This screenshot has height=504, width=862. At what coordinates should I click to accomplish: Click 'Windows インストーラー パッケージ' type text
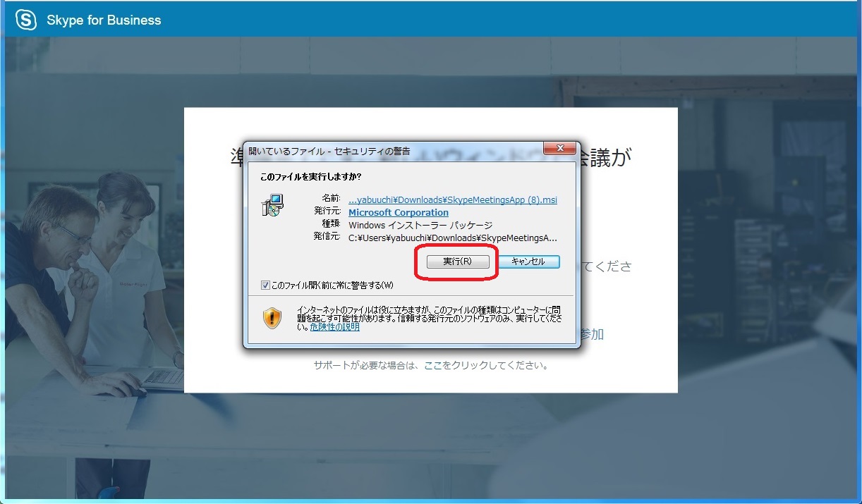(x=420, y=225)
